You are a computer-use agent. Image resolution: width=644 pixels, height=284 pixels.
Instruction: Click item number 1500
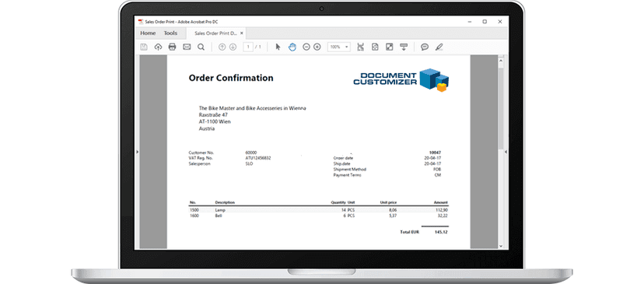pyautogui.click(x=194, y=210)
